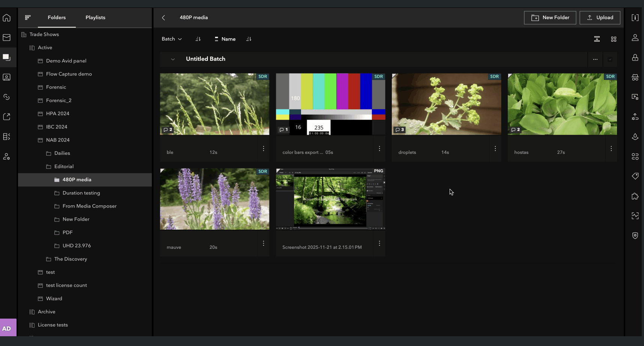The height and width of the screenshot is (346, 644).
Task: Open the tag icon in right sidebar
Action: tap(635, 176)
